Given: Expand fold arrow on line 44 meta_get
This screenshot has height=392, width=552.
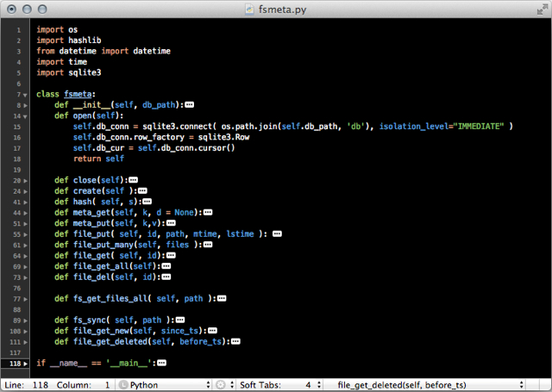Looking at the screenshot, I should (25, 213).
